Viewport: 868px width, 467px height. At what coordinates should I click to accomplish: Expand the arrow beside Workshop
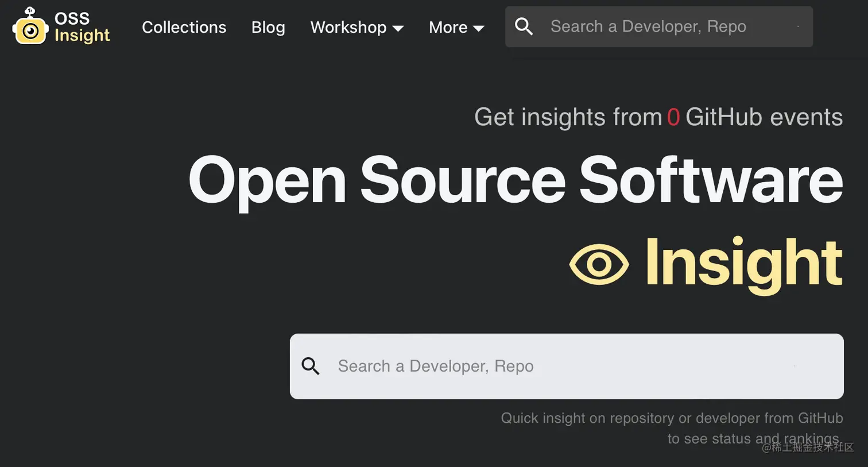coord(398,28)
